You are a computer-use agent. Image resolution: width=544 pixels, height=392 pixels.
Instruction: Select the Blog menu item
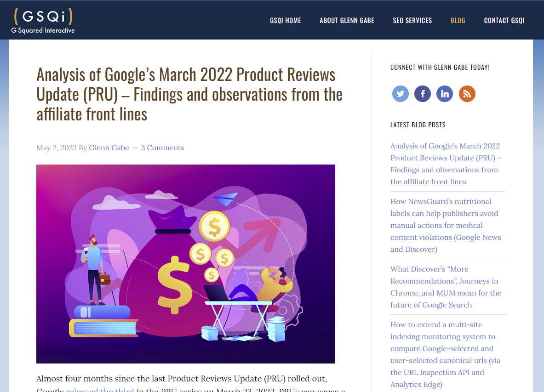click(x=458, y=20)
